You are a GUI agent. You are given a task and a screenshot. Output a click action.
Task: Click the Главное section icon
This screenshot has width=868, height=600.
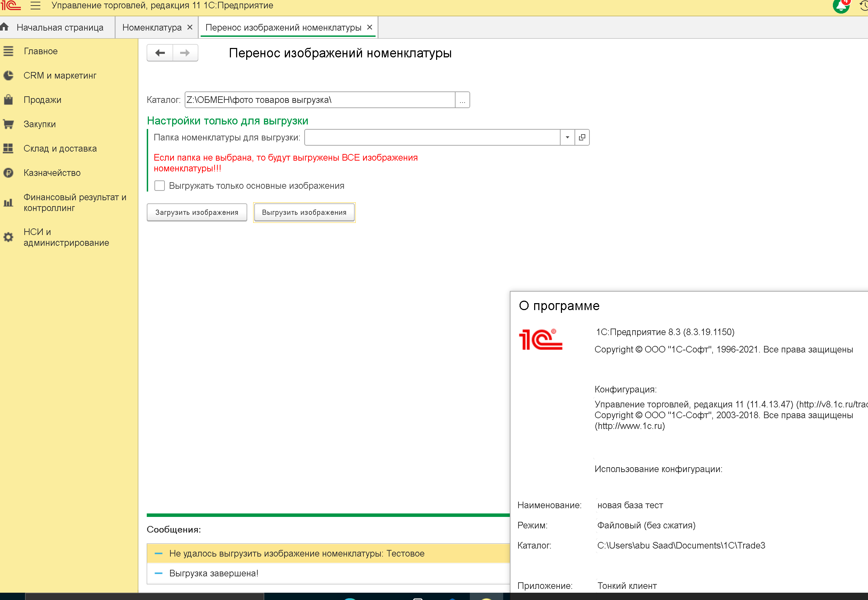8,51
